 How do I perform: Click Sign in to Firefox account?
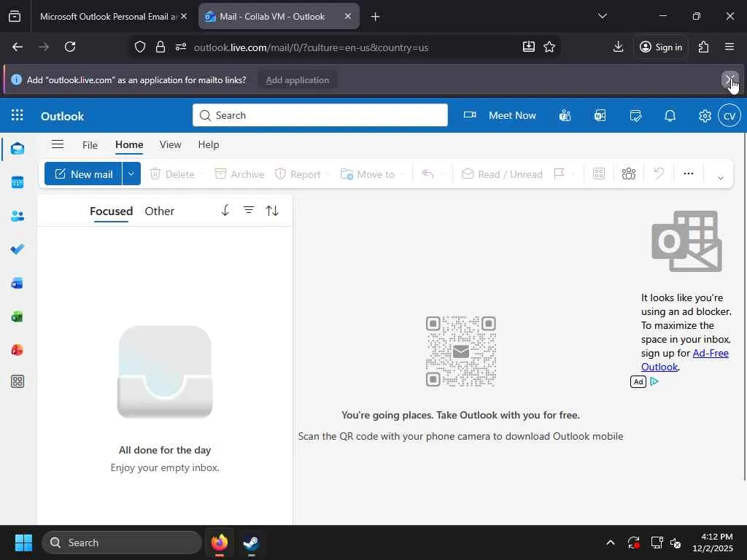661,47
